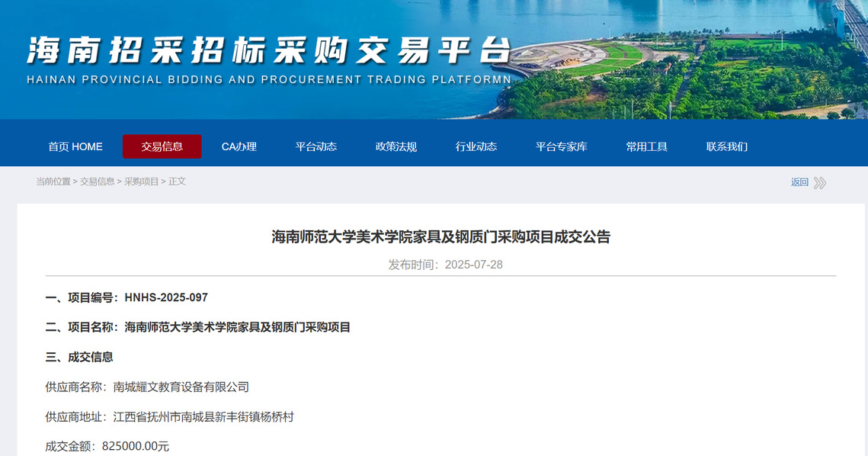Click the project number HNHS-2025-097
This screenshot has width=868, height=456.
pyautogui.click(x=166, y=297)
